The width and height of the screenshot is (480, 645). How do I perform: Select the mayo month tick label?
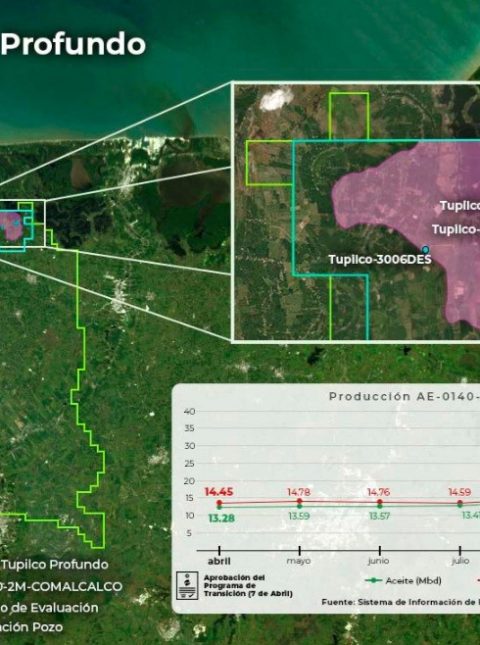click(299, 561)
